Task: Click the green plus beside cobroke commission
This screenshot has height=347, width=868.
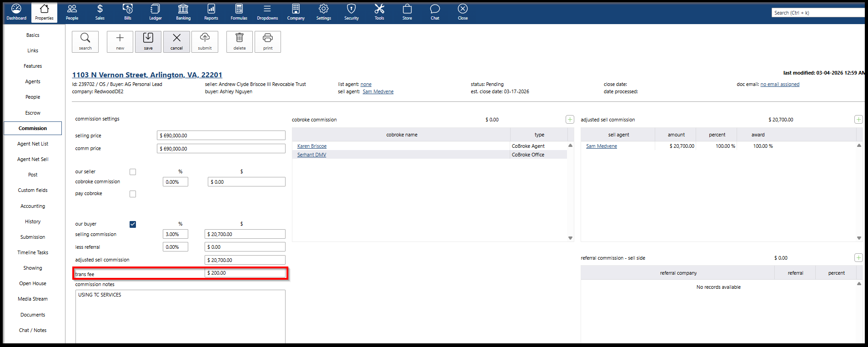Action: point(570,120)
